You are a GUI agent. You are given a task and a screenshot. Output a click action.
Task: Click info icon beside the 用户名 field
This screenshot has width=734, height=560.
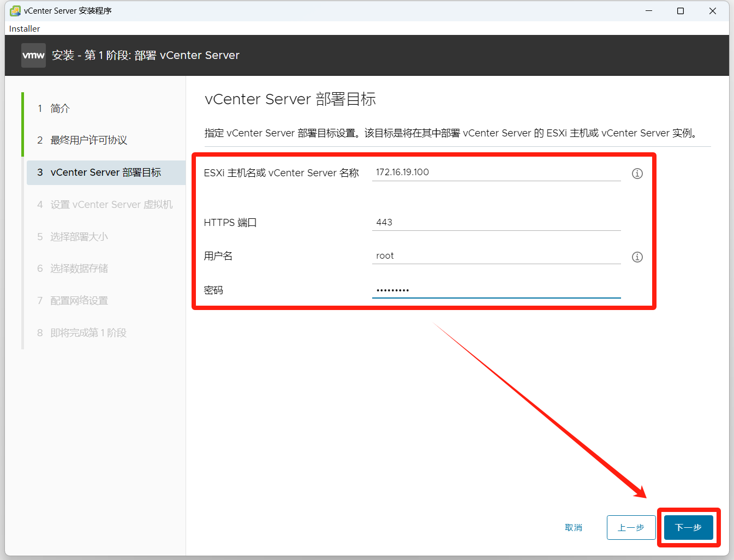(637, 257)
